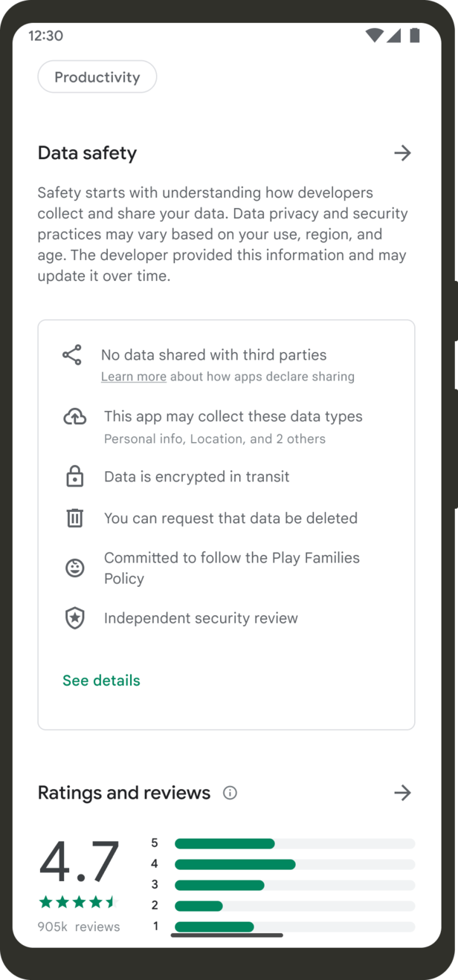
Task: Click the Data safety section heading
Action: (x=87, y=153)
